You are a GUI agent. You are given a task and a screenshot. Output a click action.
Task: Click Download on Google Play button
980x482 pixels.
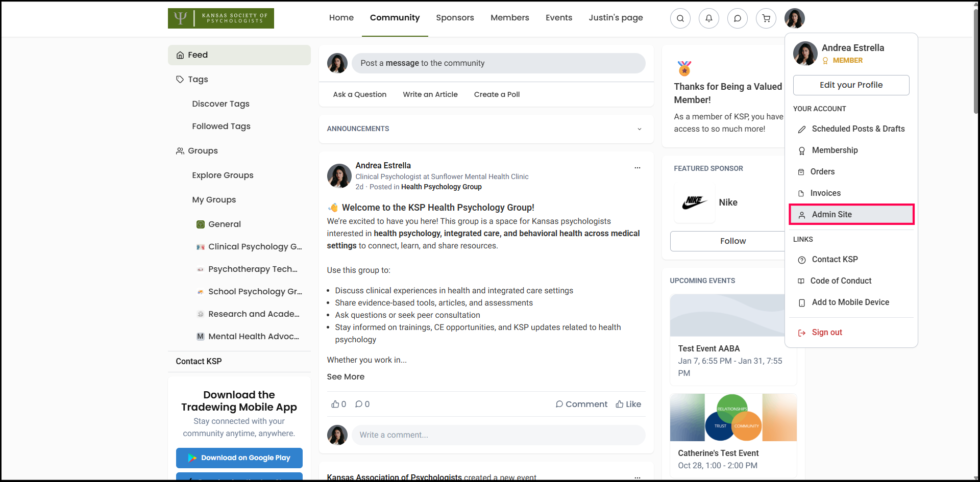coord(239,458)
